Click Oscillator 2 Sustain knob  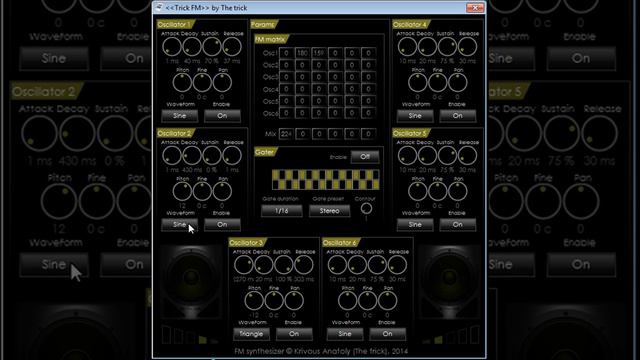[212, 156]
